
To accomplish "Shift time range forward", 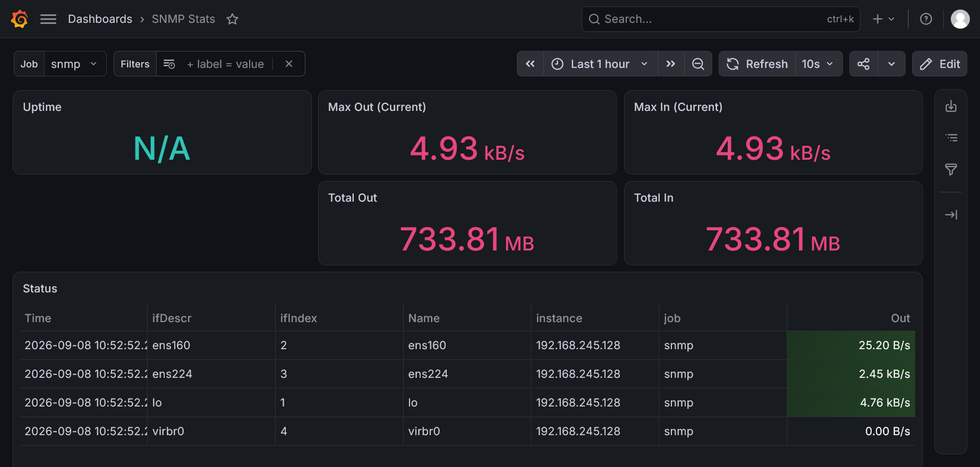I will (x=671, y=64).
